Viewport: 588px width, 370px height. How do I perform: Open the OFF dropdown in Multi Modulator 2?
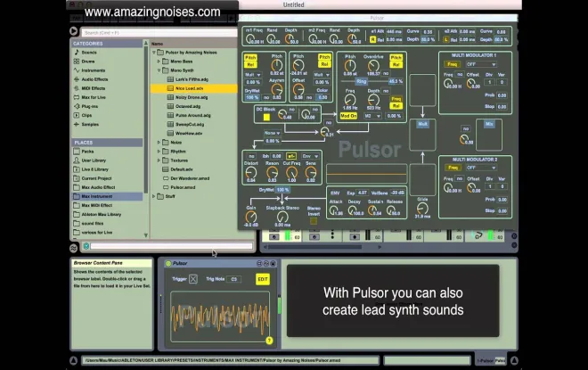pyautogui.click(x=481, y=168)
